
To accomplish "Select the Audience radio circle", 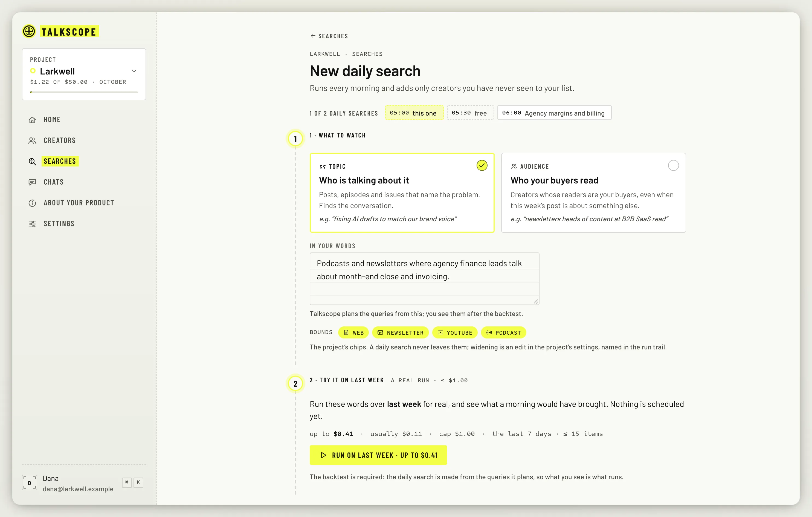I will click(673, 165).
